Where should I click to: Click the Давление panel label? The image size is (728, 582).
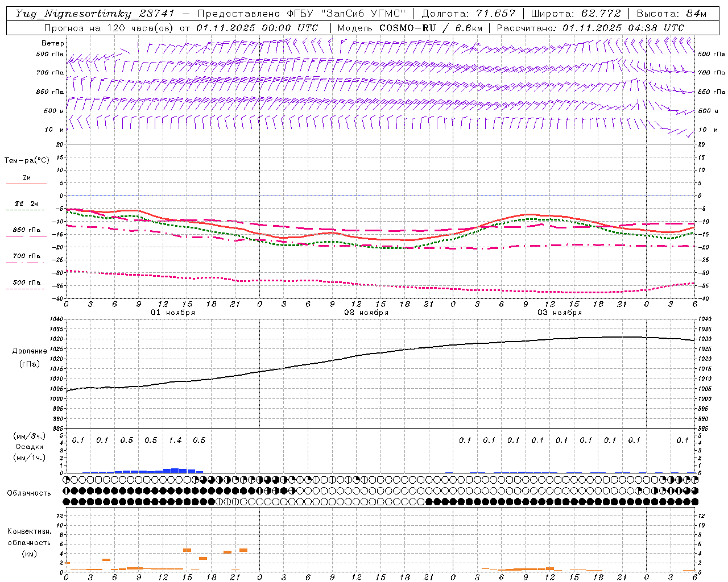pyautogui.click(x=30, y=351)
